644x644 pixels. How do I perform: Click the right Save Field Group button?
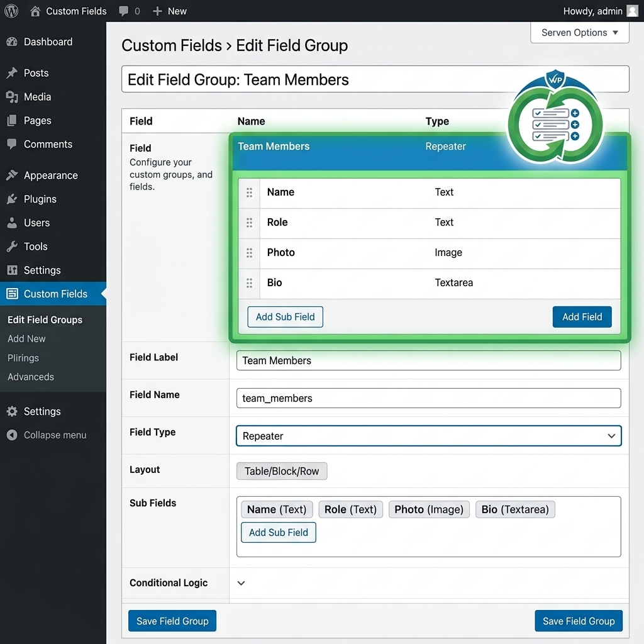pos(579,621)
